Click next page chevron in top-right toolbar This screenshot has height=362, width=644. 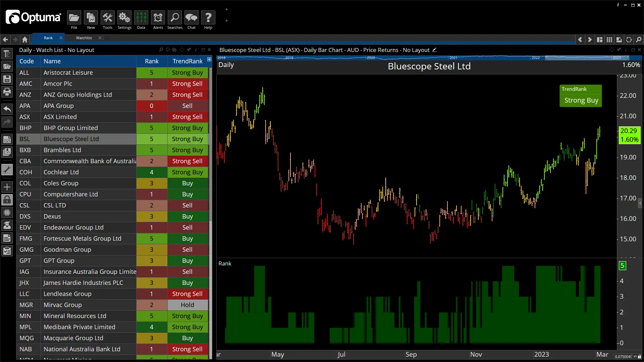point(590,40)
